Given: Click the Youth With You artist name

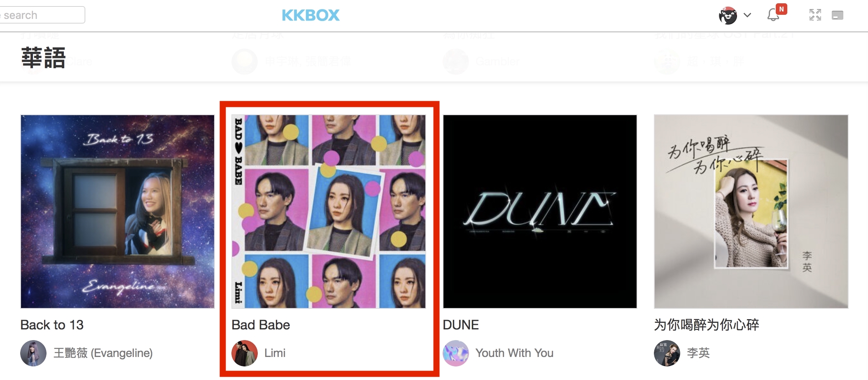Looking at the screenshot, I should click(514, 353).
